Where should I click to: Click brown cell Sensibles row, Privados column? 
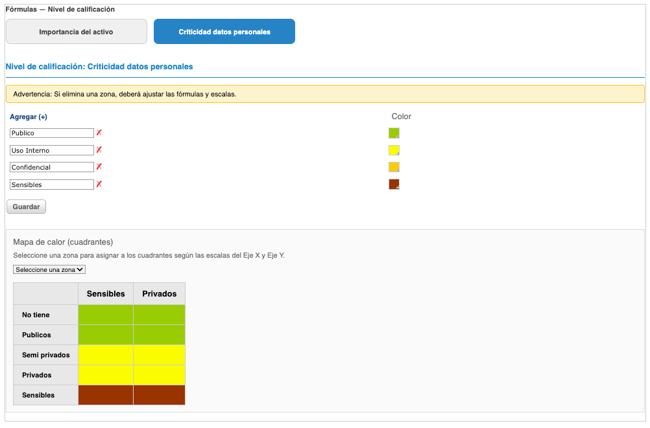pos(159,395)
